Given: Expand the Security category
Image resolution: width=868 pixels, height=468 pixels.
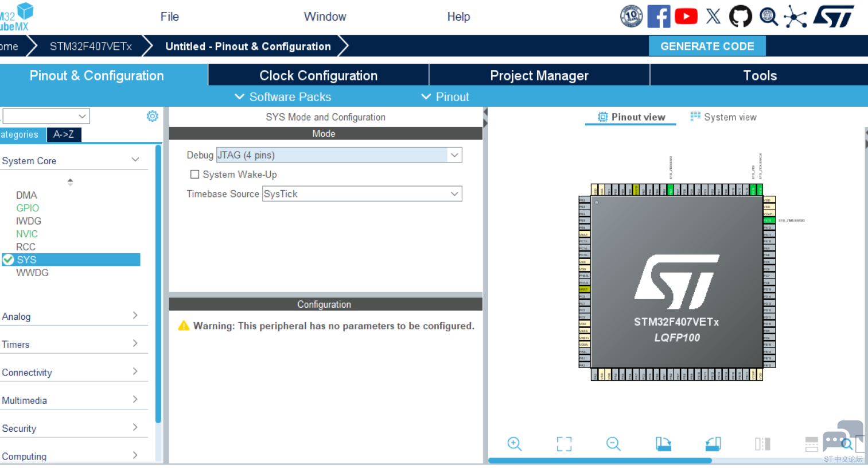Looking at the screenshot, I should pos(135,427).
